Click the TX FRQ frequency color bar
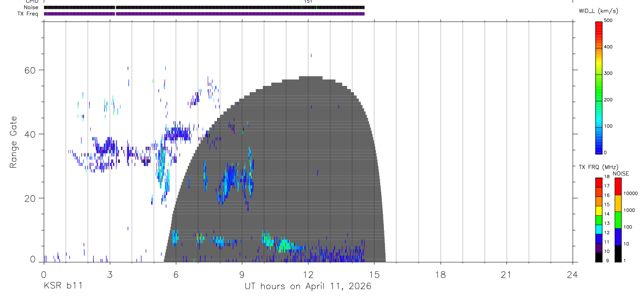Screen dimensions: 644x297 [599, 220]
